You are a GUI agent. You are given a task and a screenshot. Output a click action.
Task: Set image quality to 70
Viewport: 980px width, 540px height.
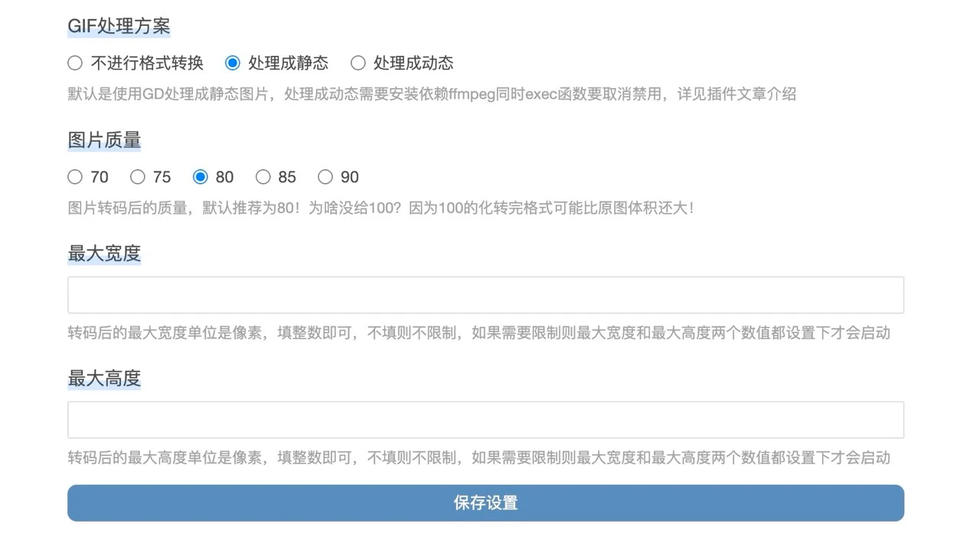(75, 177)
